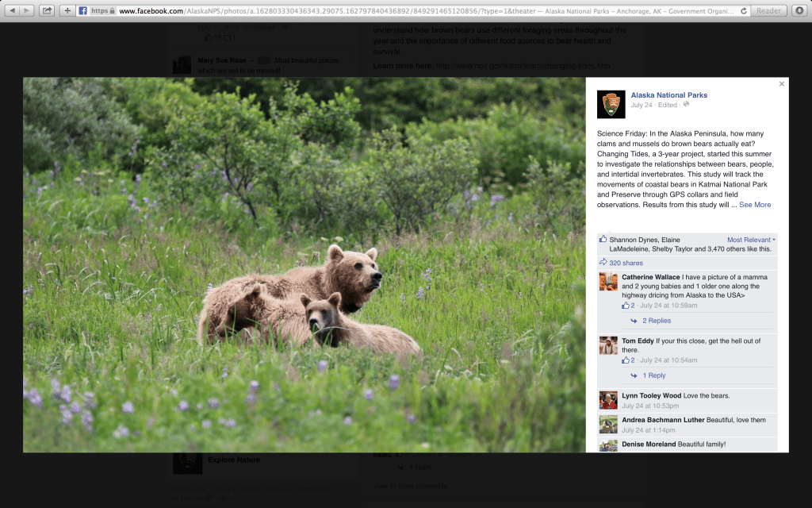Click the browser share/export icon
The image size is (812, 508).
(48, 11)
